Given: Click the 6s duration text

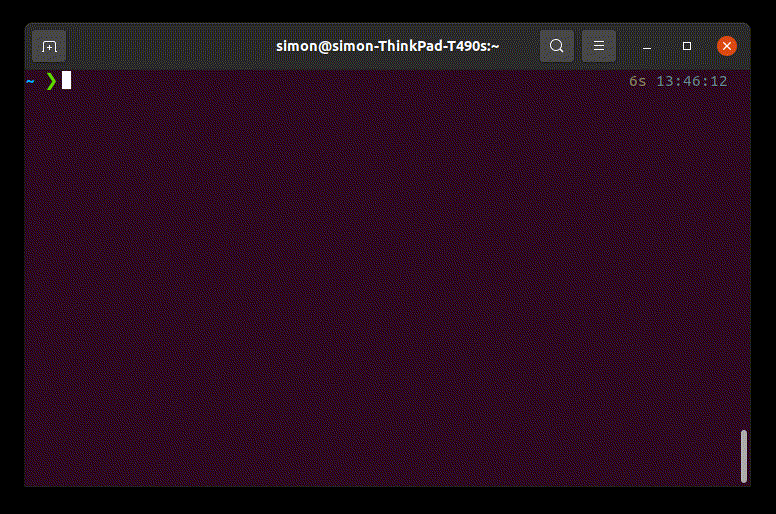Looking at the screenshot, I should (637, 81).
